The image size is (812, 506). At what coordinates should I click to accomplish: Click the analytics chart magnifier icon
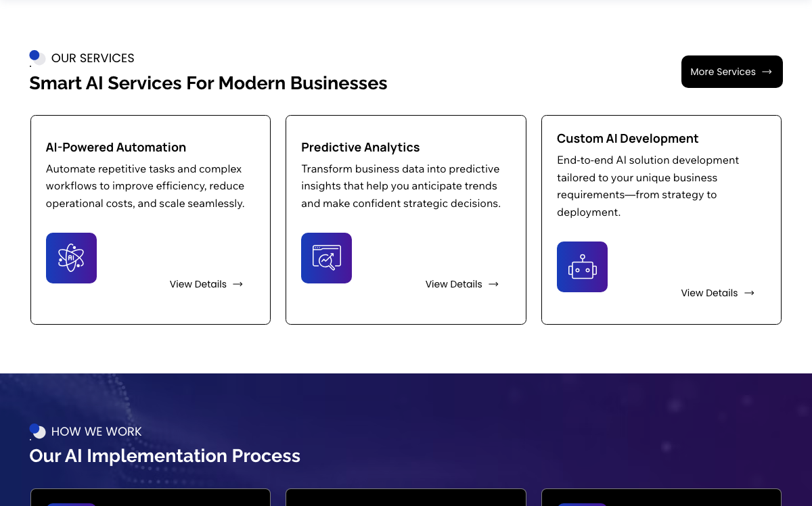tap(326, 258)
